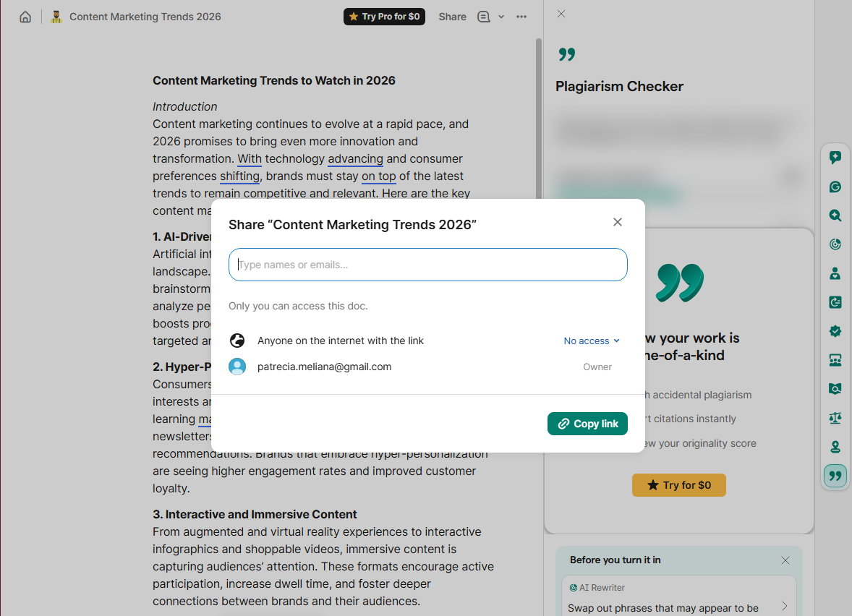Dismiss the Before you turn it in card

(785, 560)
